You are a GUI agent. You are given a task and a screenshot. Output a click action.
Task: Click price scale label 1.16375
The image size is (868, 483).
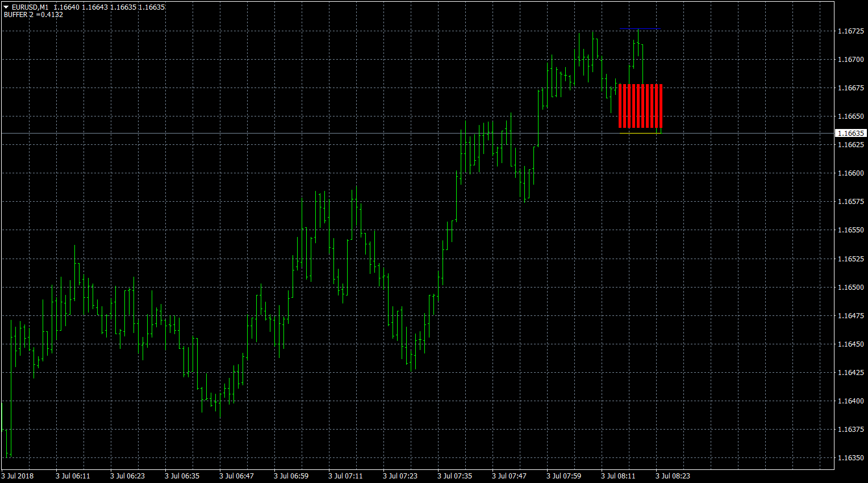pos(851,430)
